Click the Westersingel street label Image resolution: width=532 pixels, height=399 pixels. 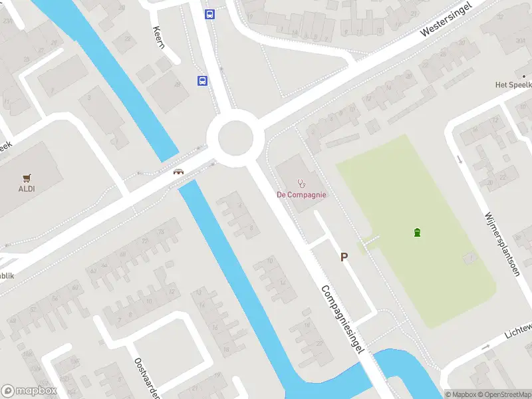[446, 19]
